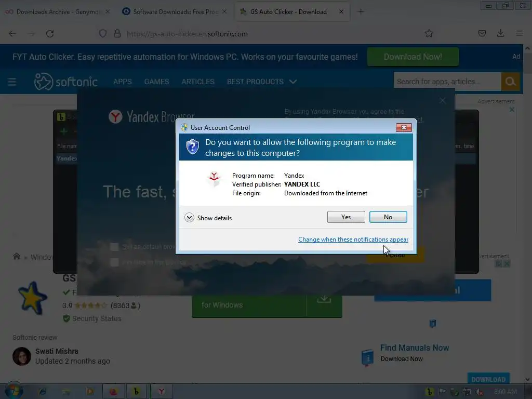Switch to Downloads Archive - Genymotion tab

(58, 12)
